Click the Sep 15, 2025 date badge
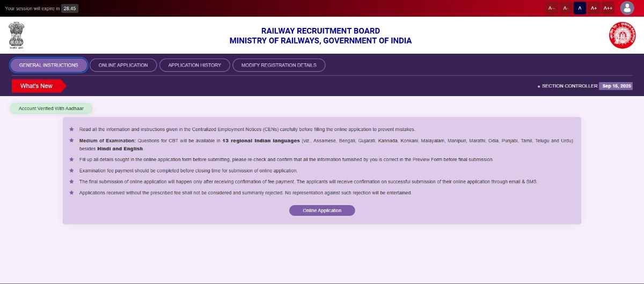The image size is (644, 284). tap(617, 86)
